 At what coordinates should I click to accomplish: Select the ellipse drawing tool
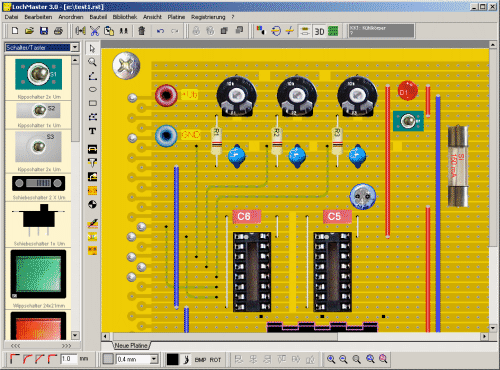tap(92, 89)
